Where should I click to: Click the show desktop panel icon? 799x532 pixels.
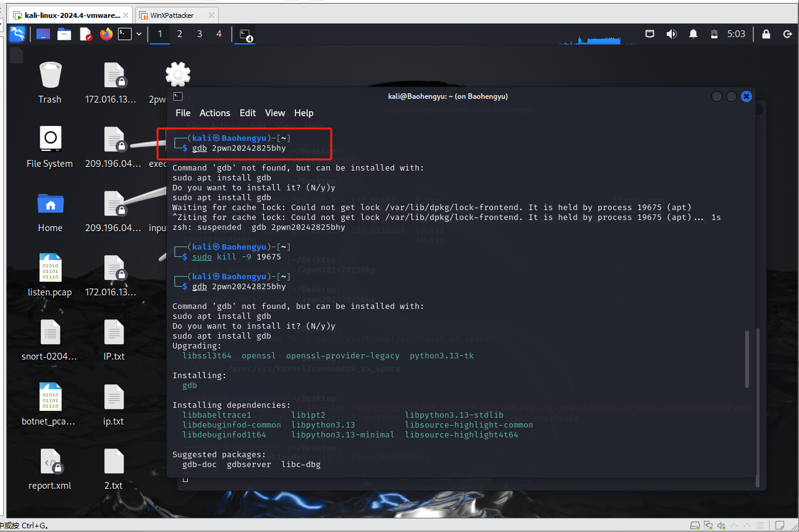point(43,34)
